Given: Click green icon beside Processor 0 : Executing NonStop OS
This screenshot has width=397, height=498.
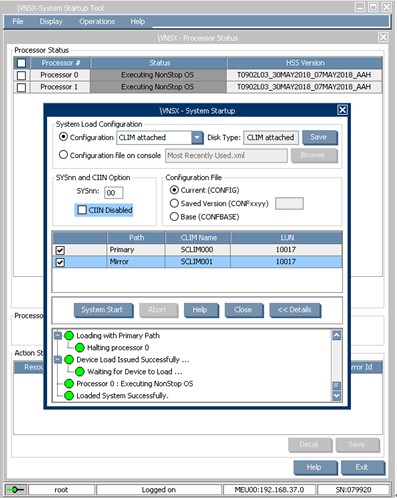Looking at the screenshot, I should click(69, 384).
